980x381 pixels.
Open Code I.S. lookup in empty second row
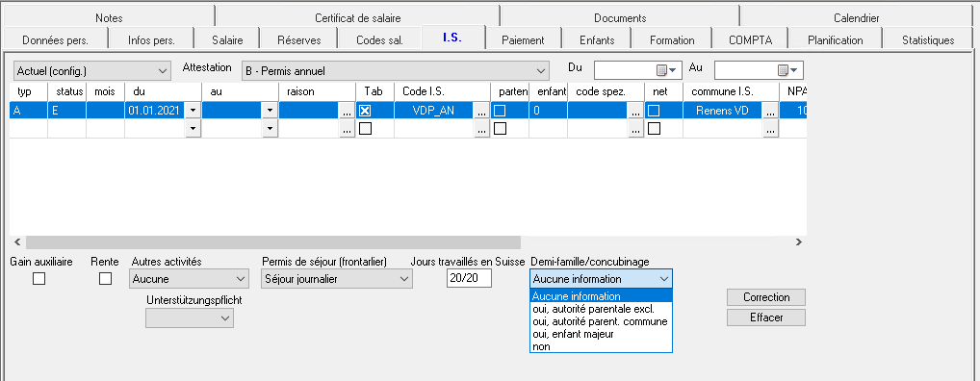coord(481,129)
